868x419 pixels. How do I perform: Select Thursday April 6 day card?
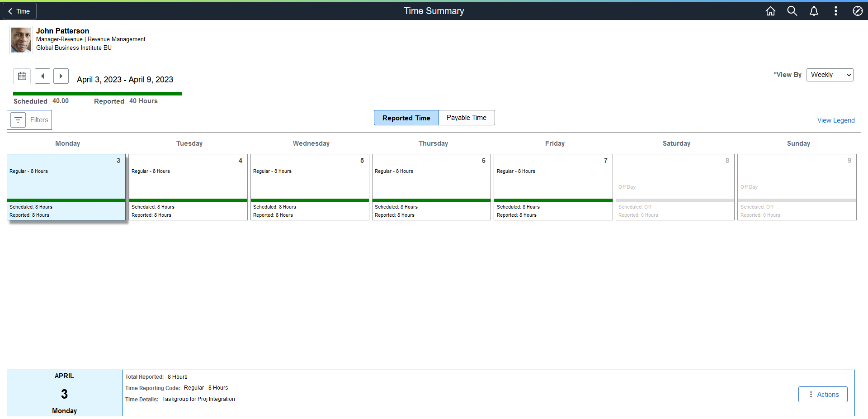tap(431, 187)
